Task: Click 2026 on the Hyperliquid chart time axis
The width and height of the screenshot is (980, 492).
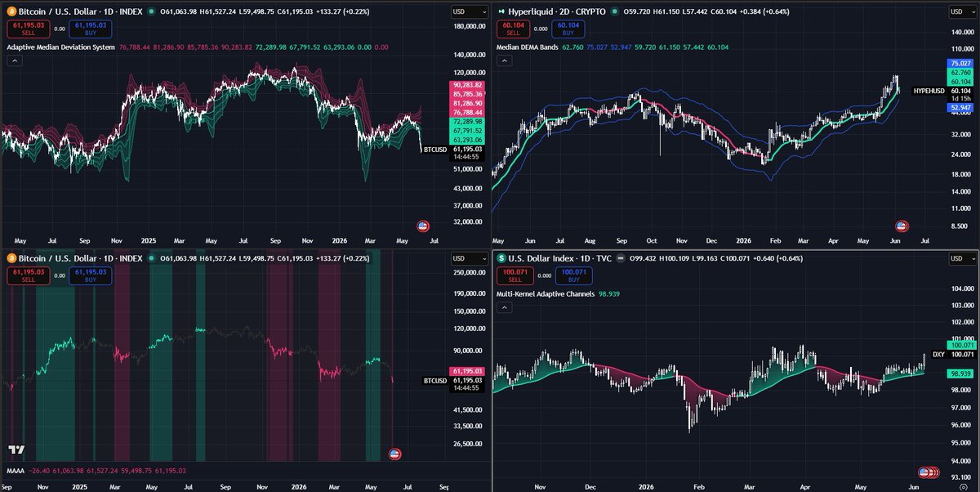Action: point(742,242)
